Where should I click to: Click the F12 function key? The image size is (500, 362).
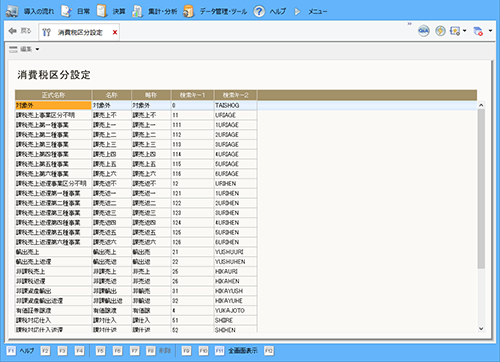269,351
